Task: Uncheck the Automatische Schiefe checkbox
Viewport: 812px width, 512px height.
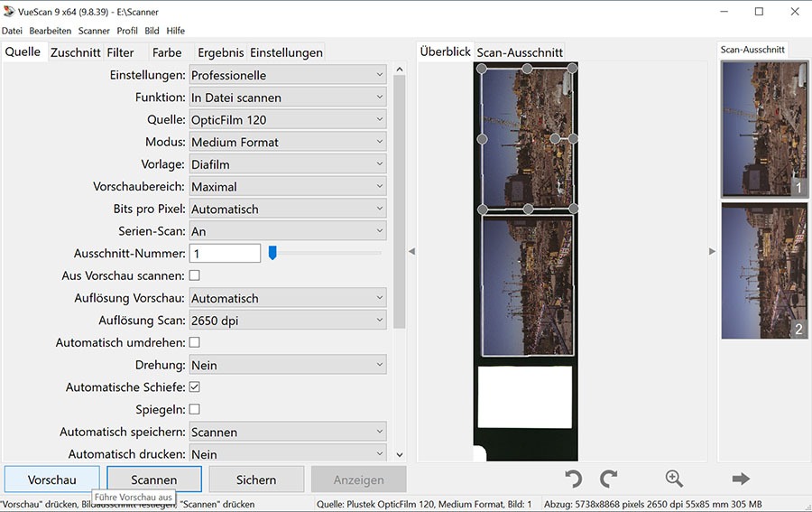Action: pos(194,387)
